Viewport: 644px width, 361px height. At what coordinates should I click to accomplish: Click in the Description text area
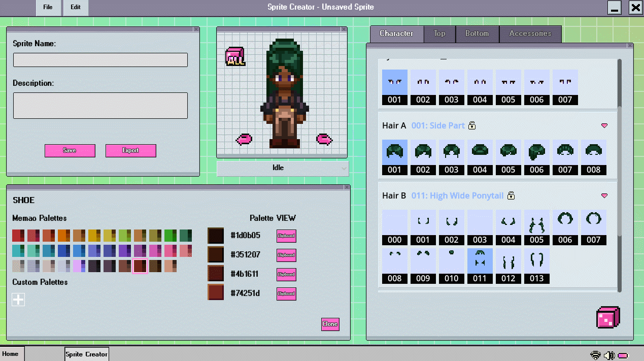(100, 106)
